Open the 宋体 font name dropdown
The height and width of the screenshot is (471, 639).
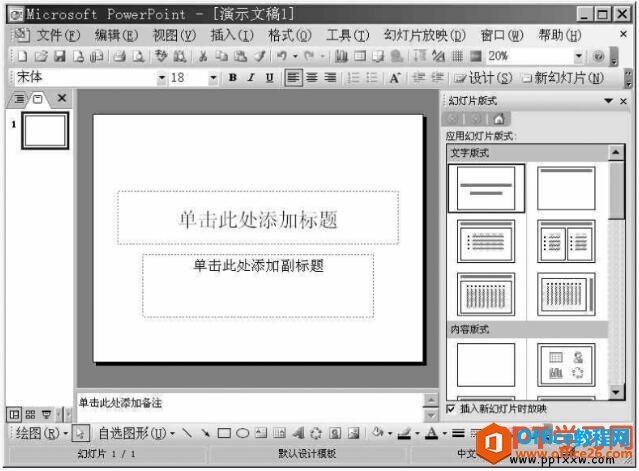(162, 77)
